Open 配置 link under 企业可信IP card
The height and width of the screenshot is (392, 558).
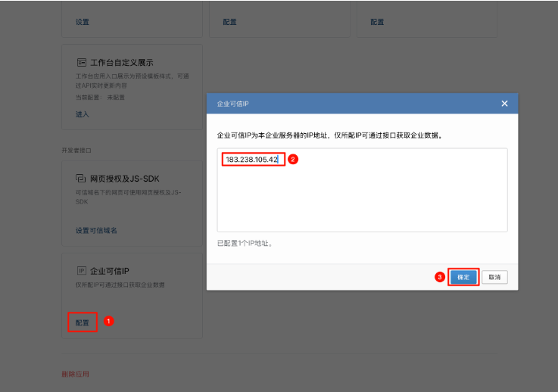click(82, 322)
